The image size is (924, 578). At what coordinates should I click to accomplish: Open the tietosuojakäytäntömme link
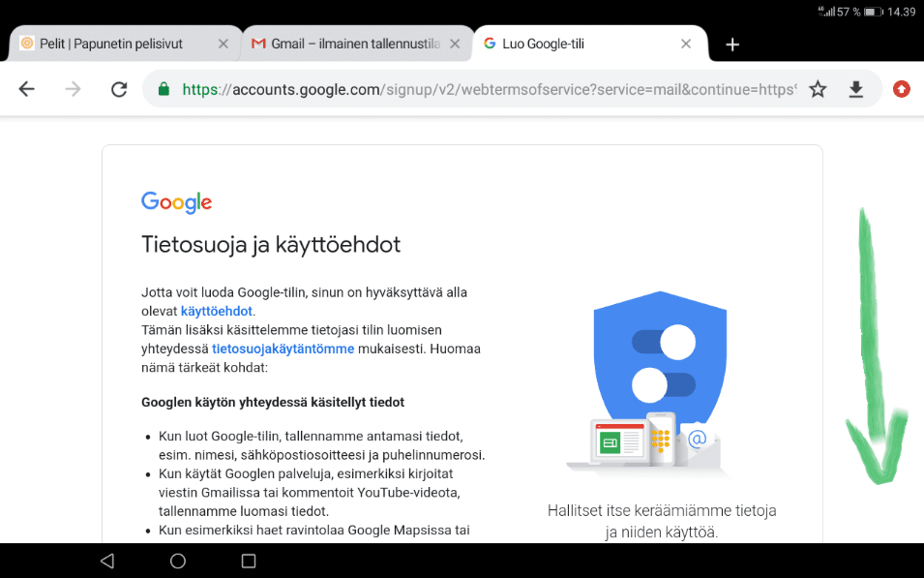click(x=283, y=349)
